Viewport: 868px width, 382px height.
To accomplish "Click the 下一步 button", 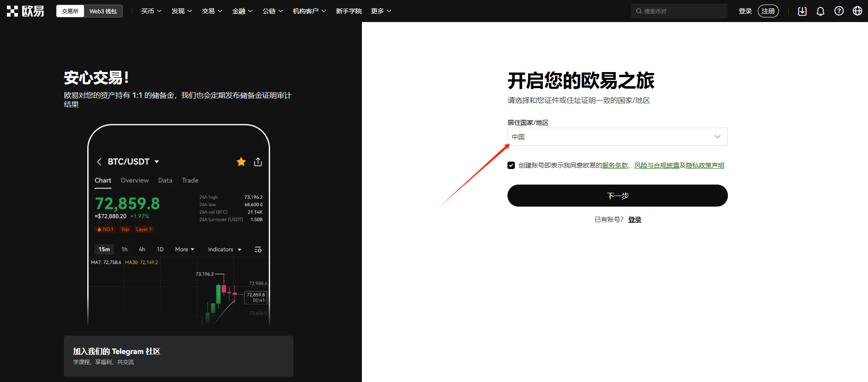I will 617,196.
